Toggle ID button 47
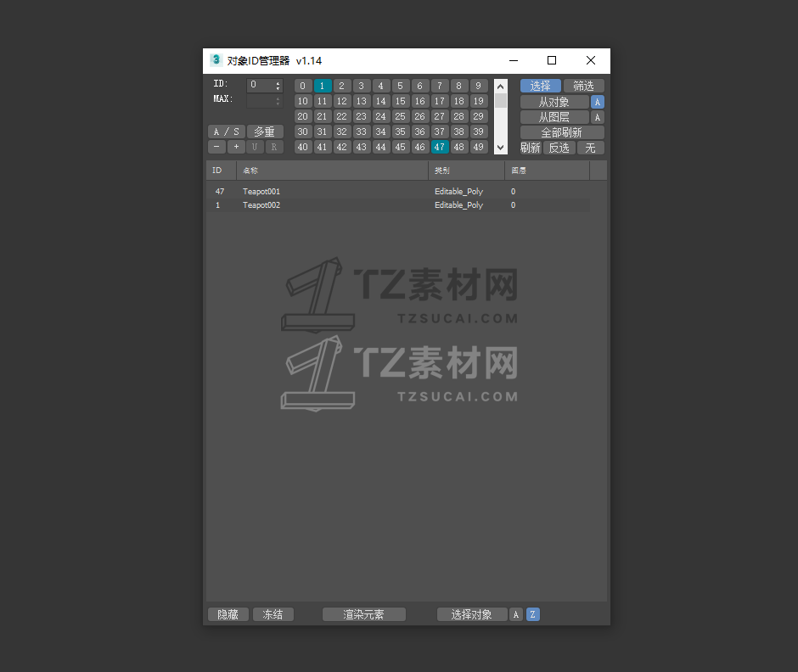This screenshot has width=798, height=672. [x=439, y=147]
